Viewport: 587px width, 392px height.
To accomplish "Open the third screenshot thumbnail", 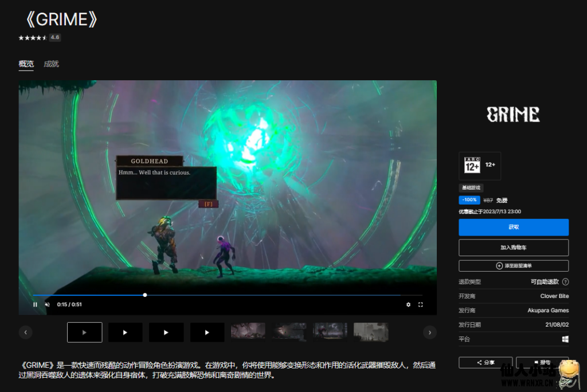I will (x=330, y=332).
